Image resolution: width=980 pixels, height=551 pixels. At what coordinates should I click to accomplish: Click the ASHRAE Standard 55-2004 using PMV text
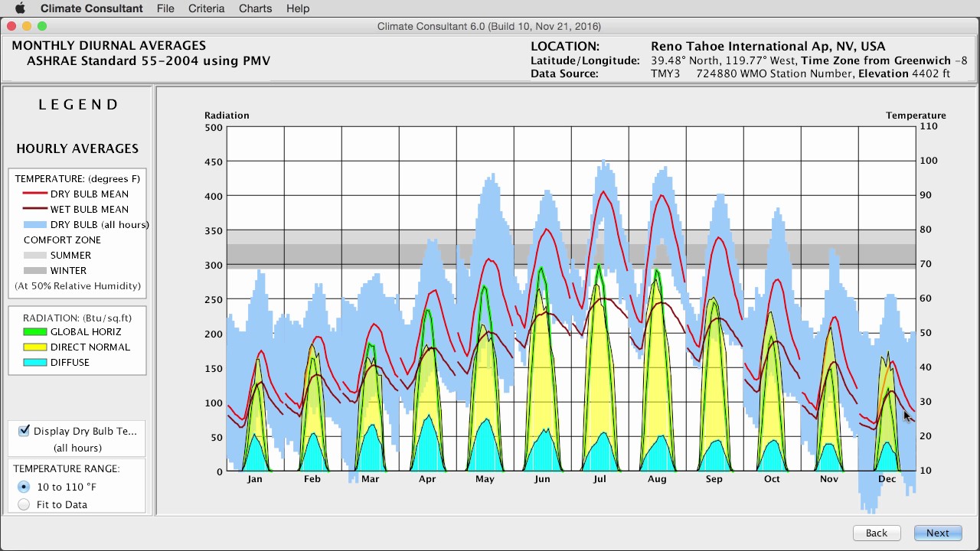[x=149, y=61]
